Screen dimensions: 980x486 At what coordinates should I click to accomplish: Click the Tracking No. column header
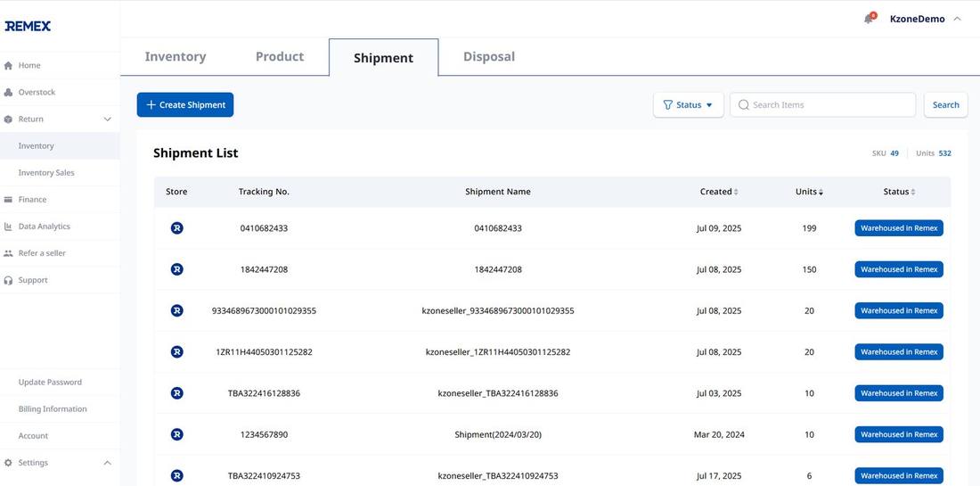click(x=264, y=192)
